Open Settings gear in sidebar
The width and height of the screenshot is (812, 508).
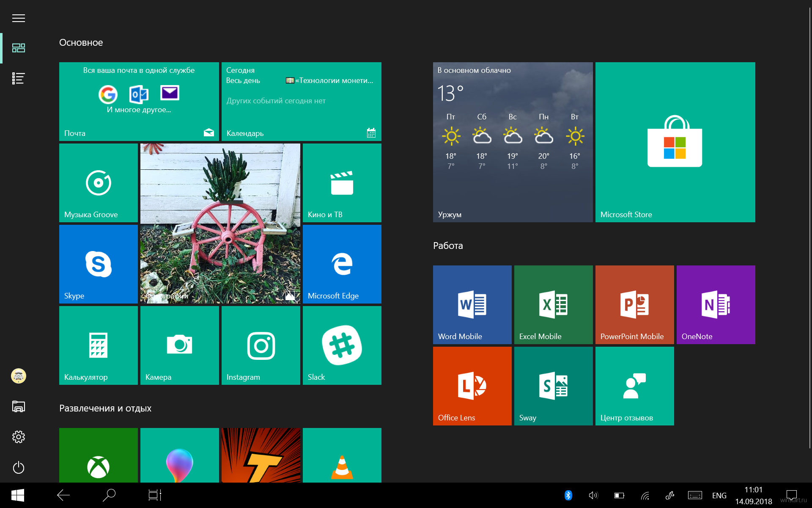tap(19, 437)
